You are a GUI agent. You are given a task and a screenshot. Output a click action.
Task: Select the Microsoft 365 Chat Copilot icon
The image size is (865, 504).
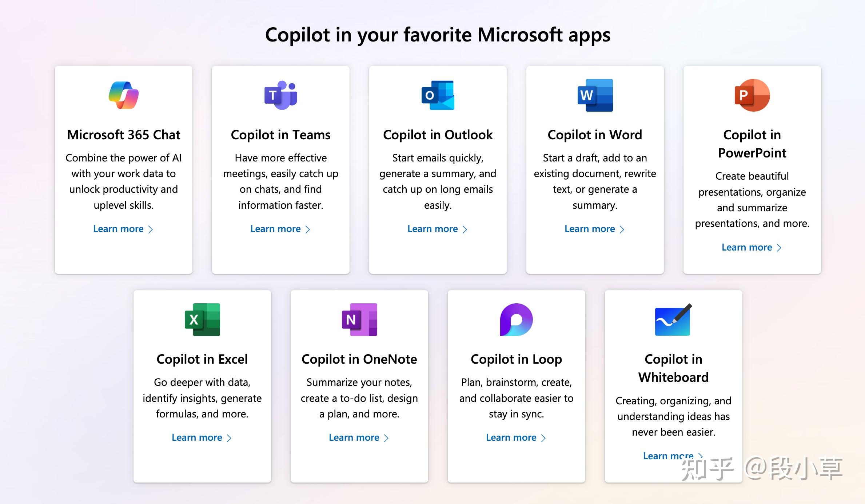[x=123, y=95]
